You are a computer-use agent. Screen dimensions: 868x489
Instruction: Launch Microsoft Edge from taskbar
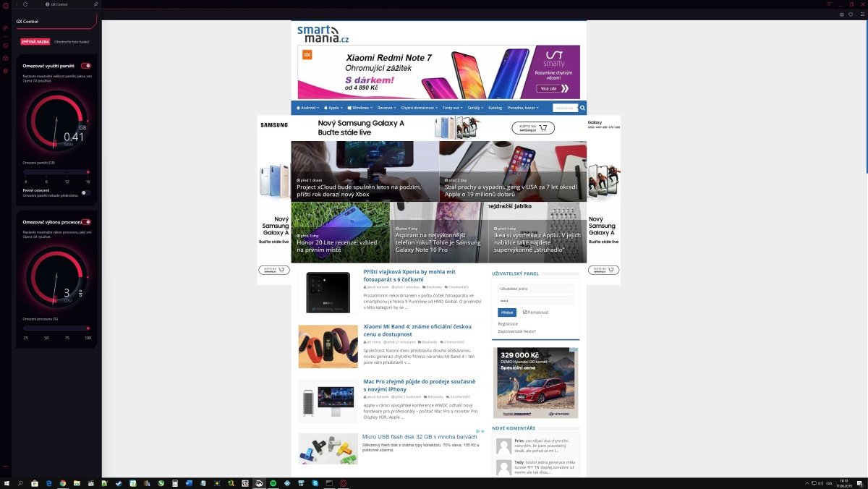(x=48, y=482)
